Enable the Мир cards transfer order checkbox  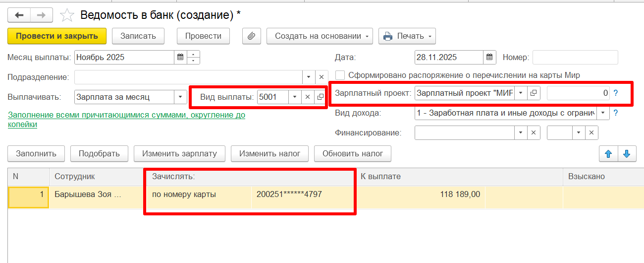coord(340,75)
